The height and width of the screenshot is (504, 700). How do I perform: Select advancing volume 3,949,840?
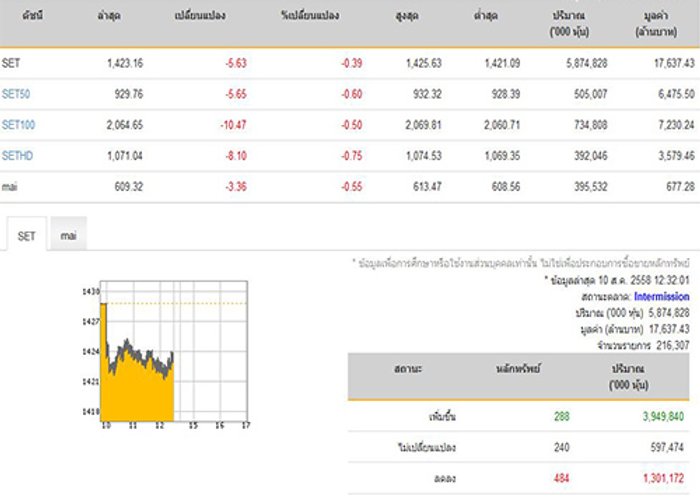[663, 417]
